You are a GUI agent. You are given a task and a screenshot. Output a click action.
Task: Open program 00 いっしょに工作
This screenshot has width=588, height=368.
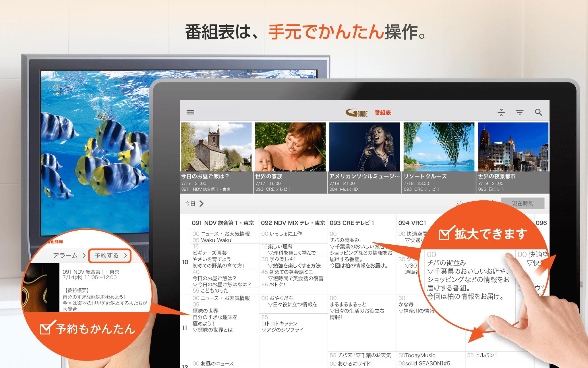293,237
